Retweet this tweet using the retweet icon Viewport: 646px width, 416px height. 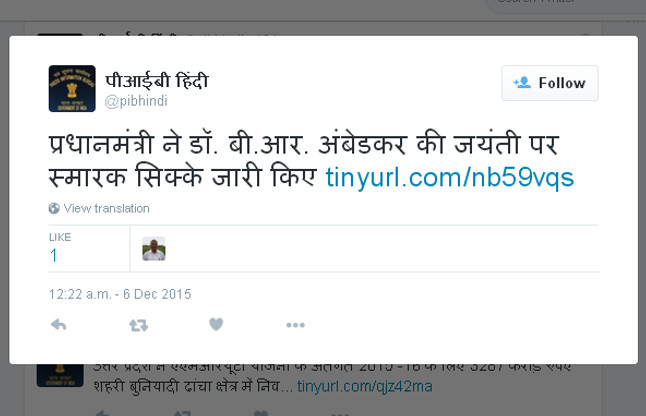pyautogui.click(x=138, y=325)
